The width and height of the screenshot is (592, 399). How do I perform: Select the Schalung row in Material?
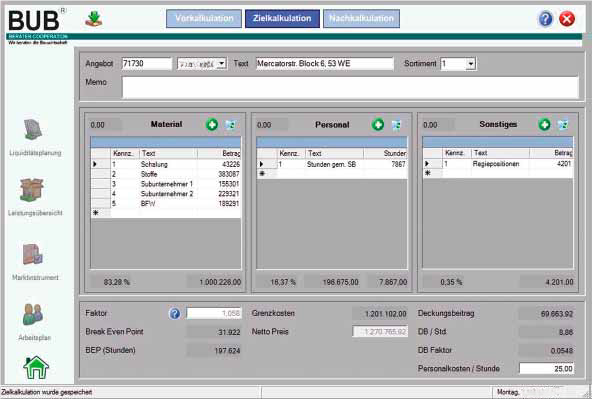click(x=166, y=164)
